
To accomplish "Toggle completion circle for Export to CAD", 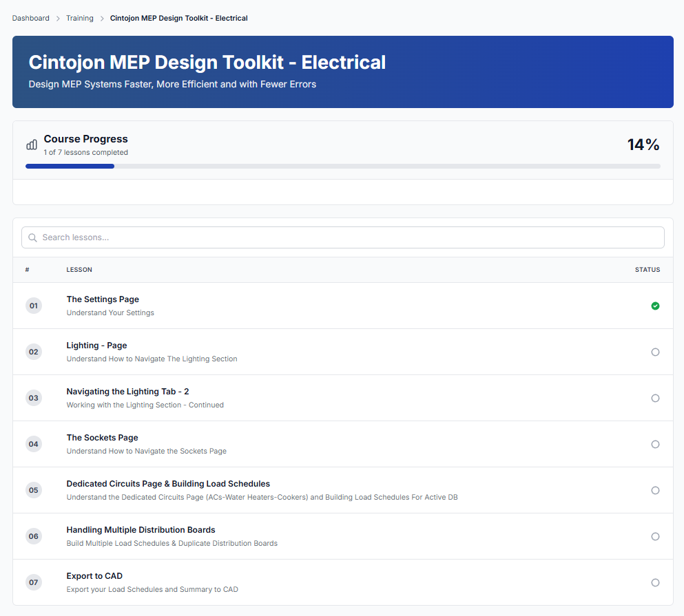I will (x=655, y=582).
